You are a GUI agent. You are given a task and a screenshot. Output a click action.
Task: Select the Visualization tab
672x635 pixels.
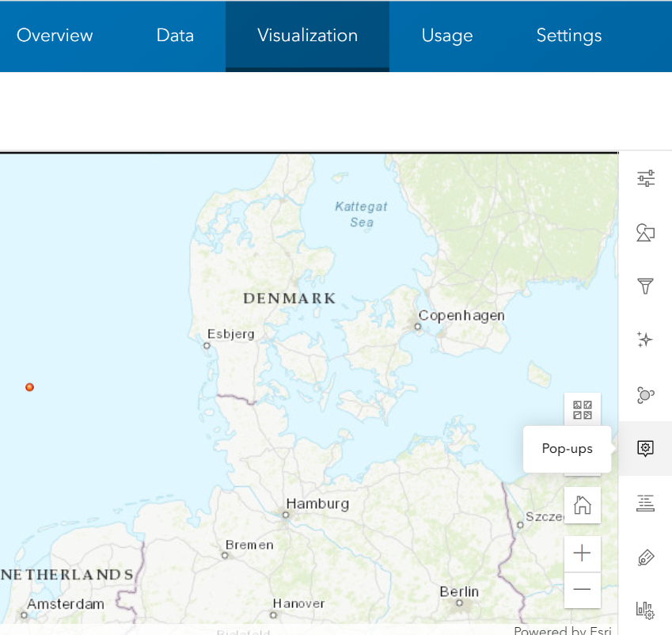(307, 36)
